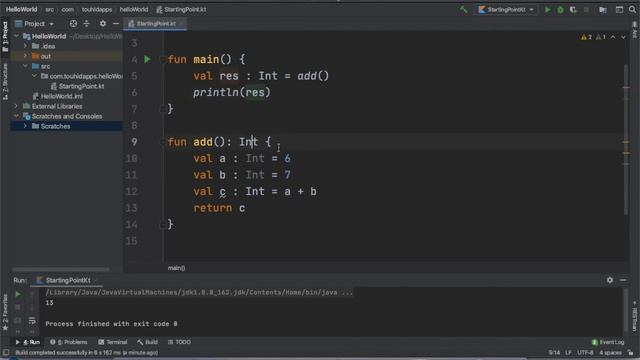Collapse the src folder
Image resolution: width=640 pixels, height=360 pixels.
26,66
